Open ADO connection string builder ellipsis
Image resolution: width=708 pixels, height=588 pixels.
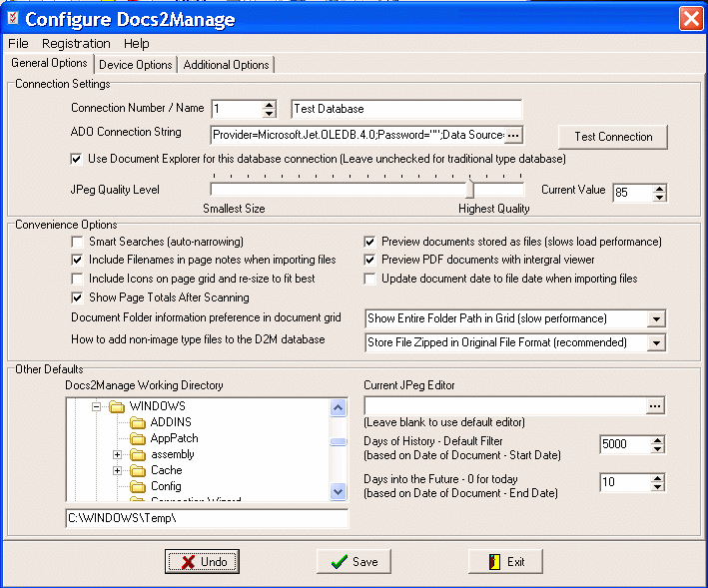point(513,135)
